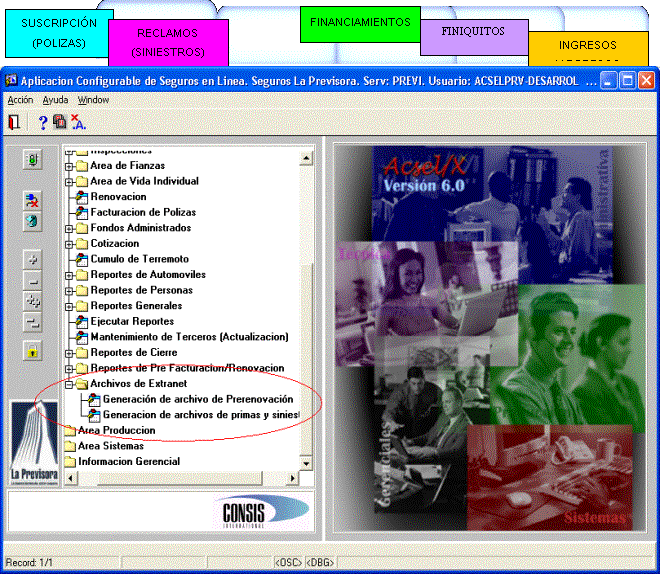
Task: Expand the Cotizacion node
Action: tap(69, 244)
